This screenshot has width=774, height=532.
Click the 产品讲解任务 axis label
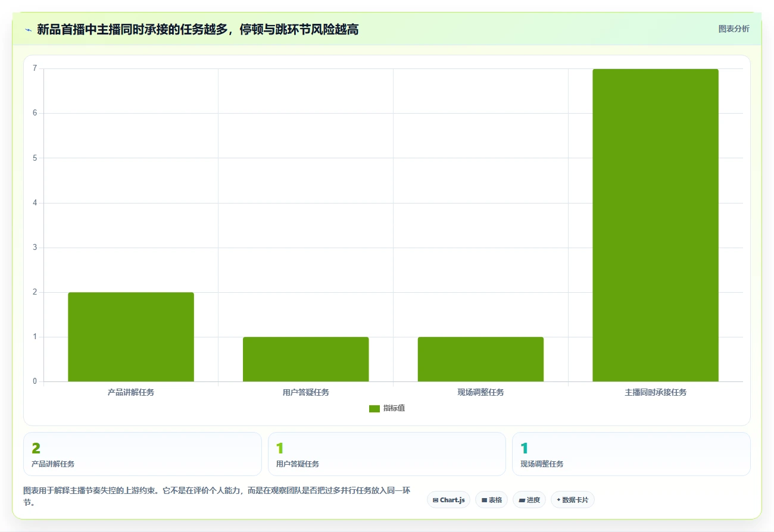tap(131, 393)
